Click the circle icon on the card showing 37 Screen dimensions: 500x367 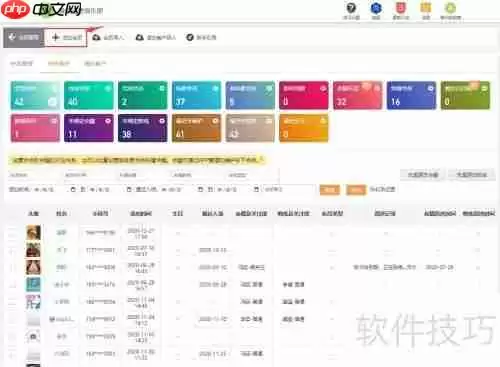[x=215, y=88]
